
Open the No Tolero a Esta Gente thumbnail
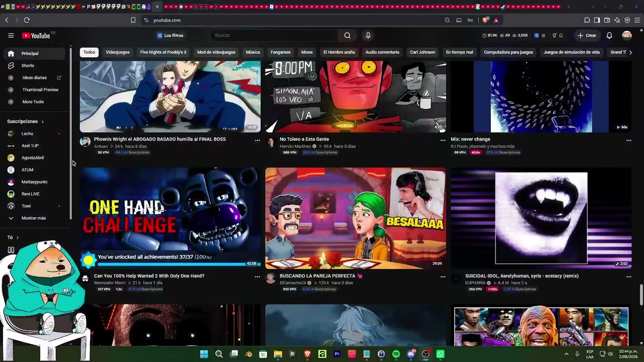click(x=356, y=97)
